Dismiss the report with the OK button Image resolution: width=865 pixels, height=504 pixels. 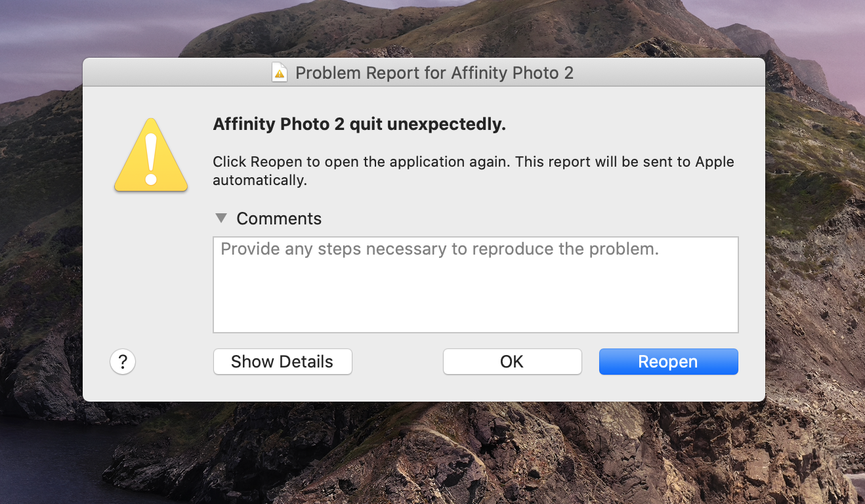point(512,362)
